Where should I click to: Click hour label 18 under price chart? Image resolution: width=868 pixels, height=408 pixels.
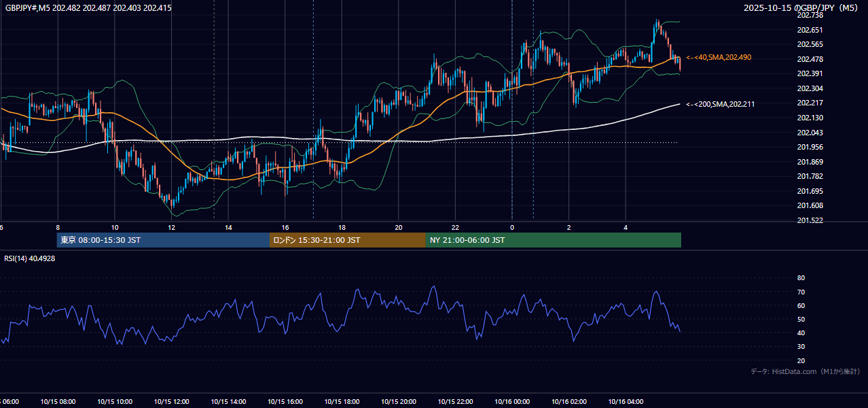(342, 228)
